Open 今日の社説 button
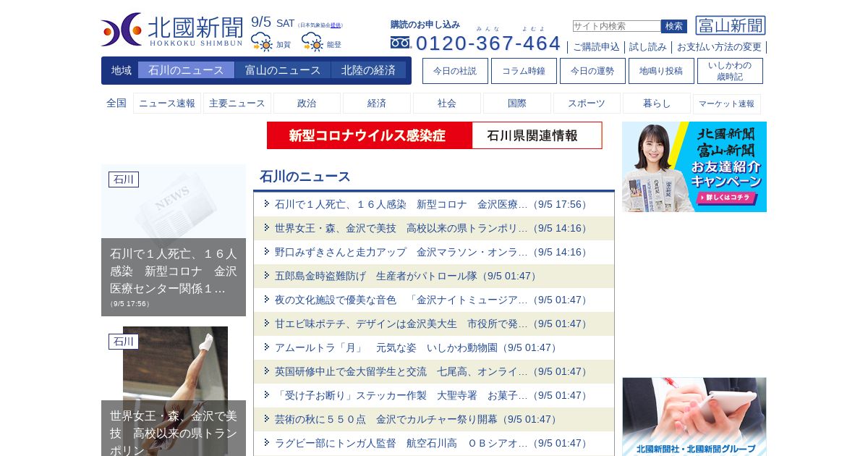The width and height of the screenshot is (868, 456). [x=455, y=71]
